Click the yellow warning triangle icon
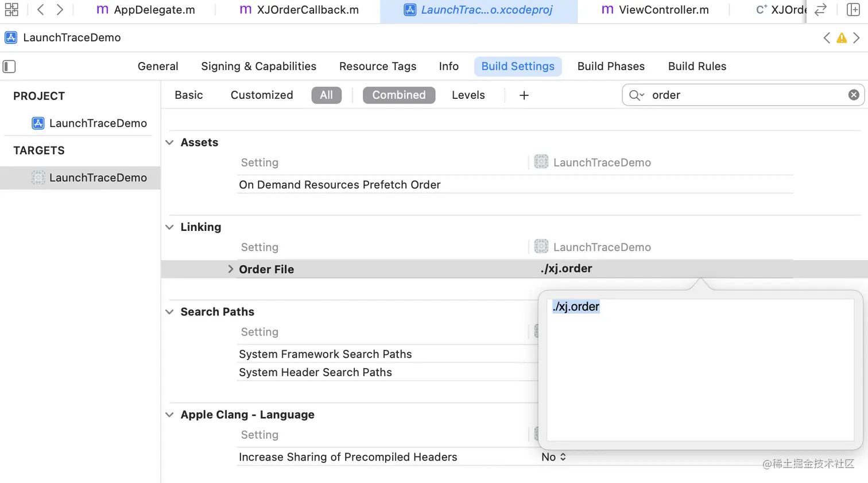The width and height of the screenshot is (868, 483). [x=842, y=38]
